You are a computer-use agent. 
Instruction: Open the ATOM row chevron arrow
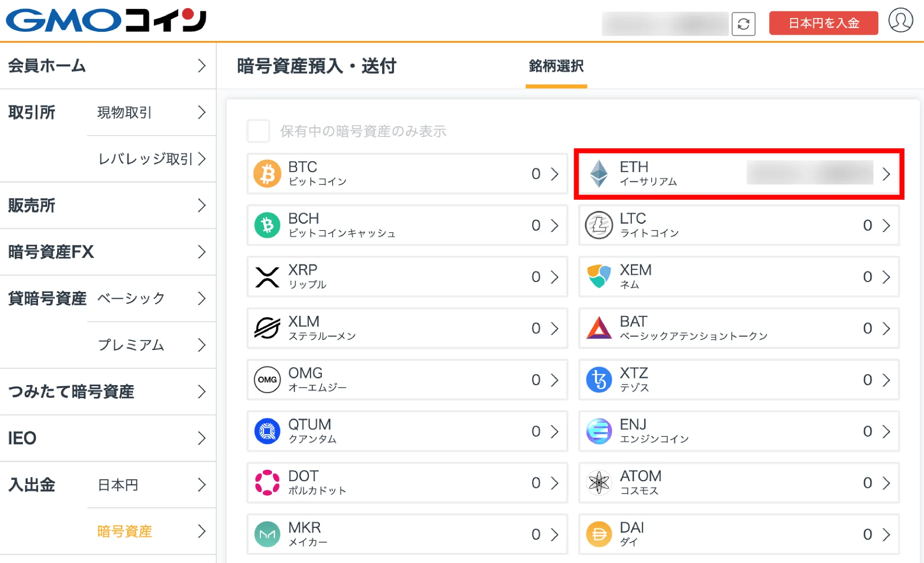click(886, 483)
